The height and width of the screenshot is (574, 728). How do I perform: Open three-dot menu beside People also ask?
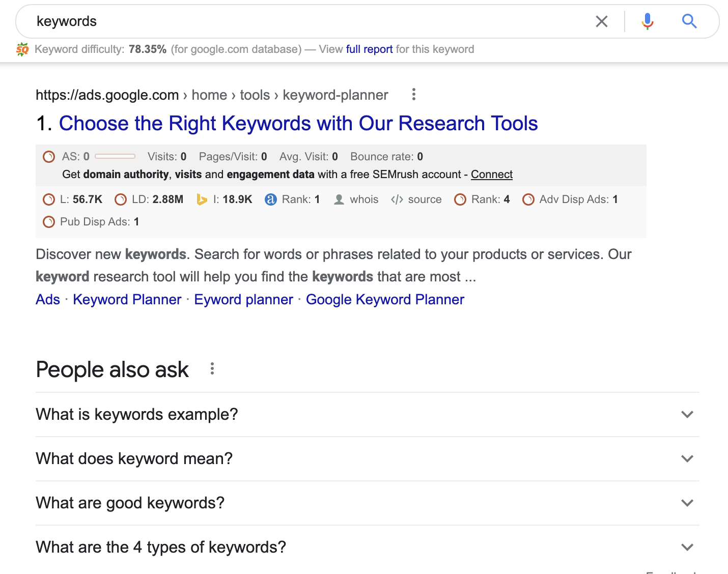pos(212,369)
